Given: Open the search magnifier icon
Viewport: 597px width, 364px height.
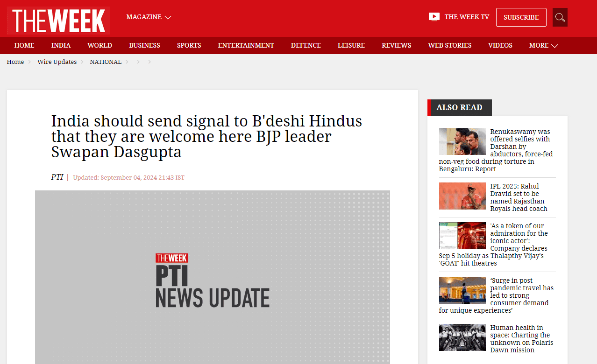Looking at the screenshot, I should 560,17.
